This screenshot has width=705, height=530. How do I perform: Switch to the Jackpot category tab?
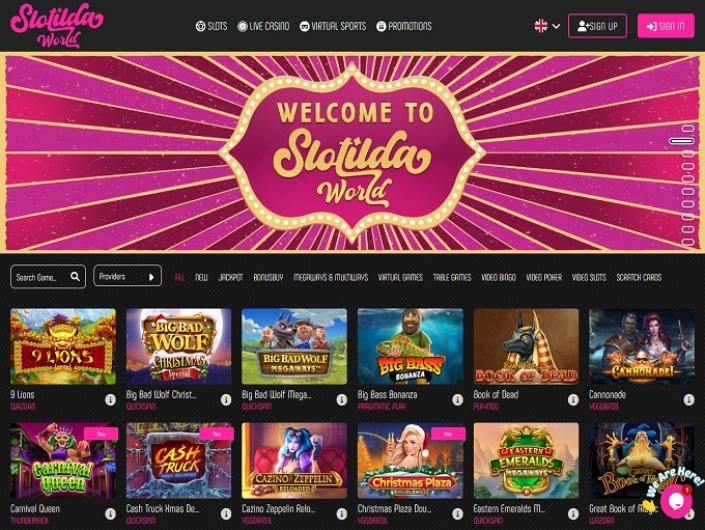230,277
